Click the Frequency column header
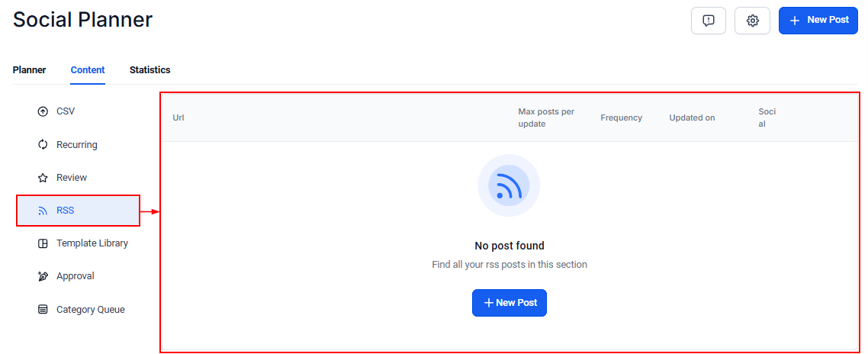Image resolution: width=868 pixels, height=354 pixels. point(621,118)
